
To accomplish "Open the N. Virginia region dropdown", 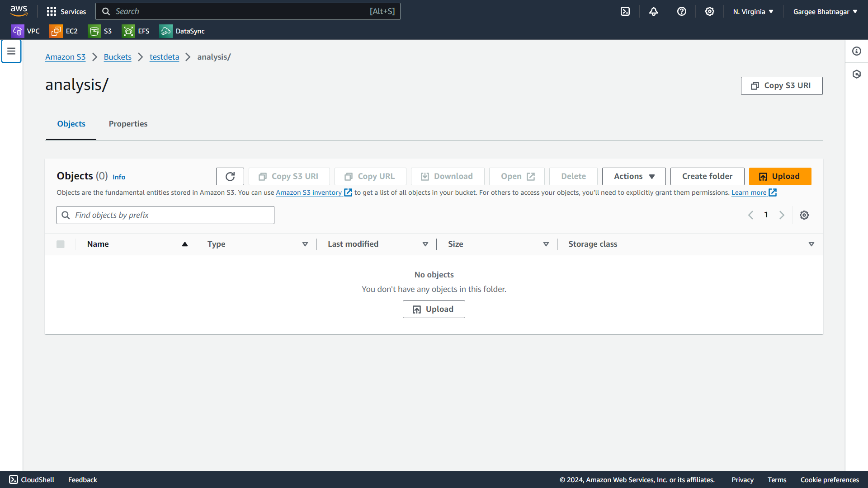I will 753,12.
